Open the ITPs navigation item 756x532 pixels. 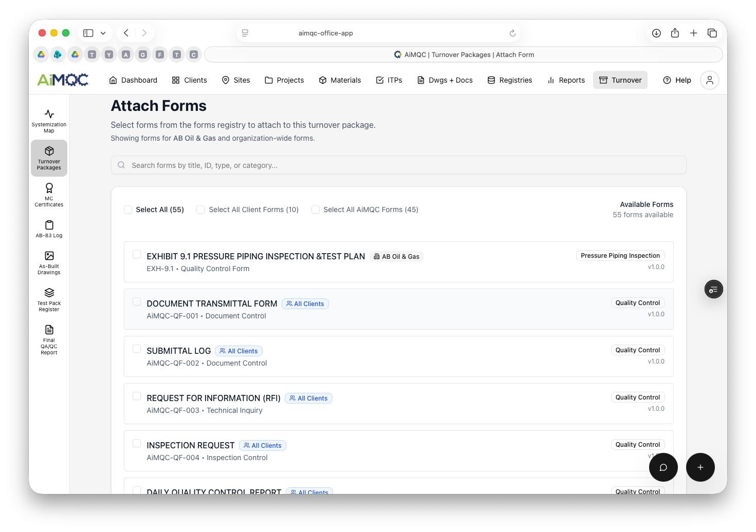389,80
